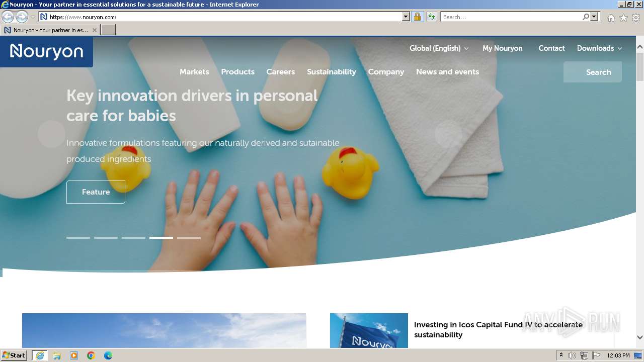Select the Nouryon browser tab
This screenshot has height=362, width=644.
pos(50,30)
